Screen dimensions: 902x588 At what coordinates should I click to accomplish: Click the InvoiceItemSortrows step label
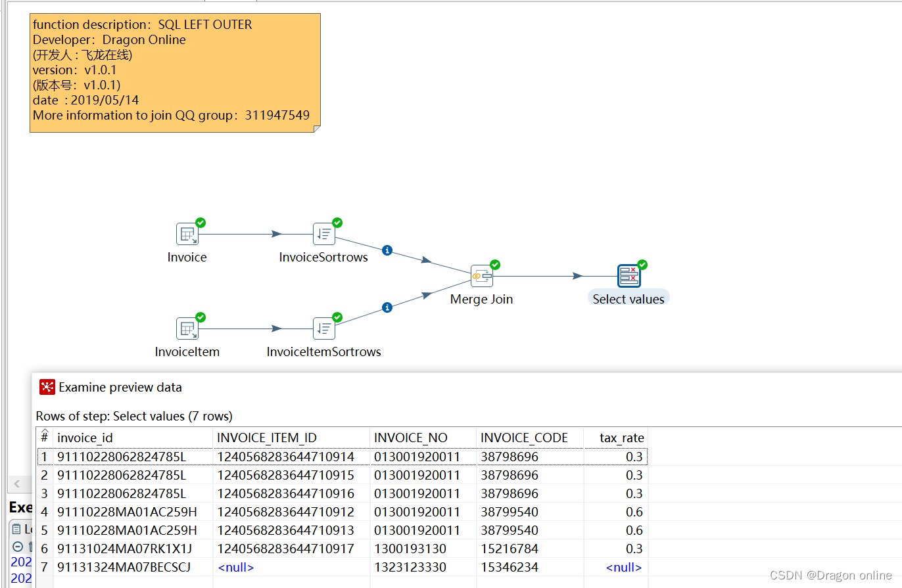click(323, 351)
